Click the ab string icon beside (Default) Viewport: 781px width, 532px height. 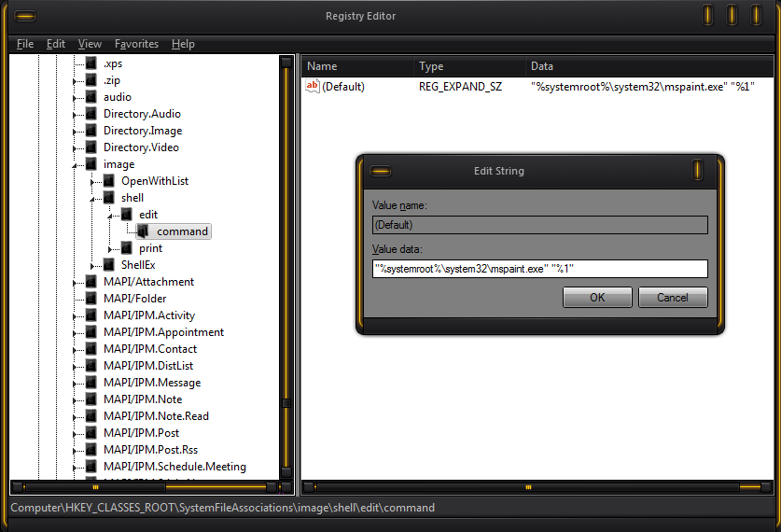(x=313, y=86)
